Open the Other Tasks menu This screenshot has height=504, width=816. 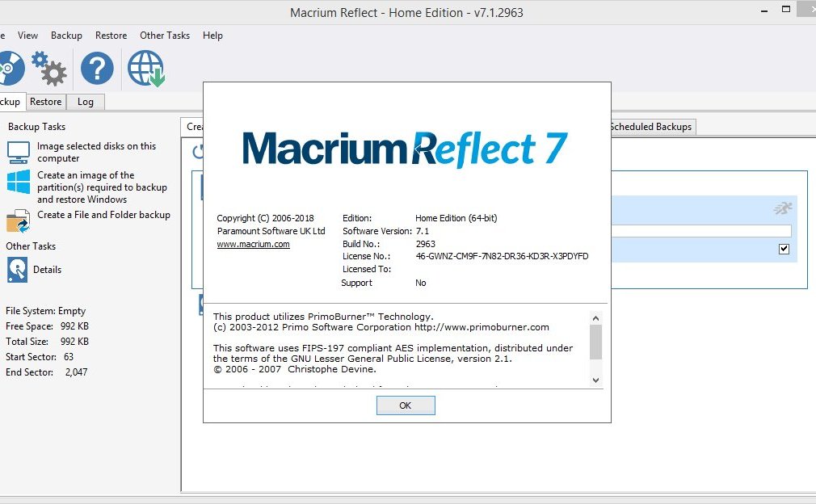coord(165,36)
